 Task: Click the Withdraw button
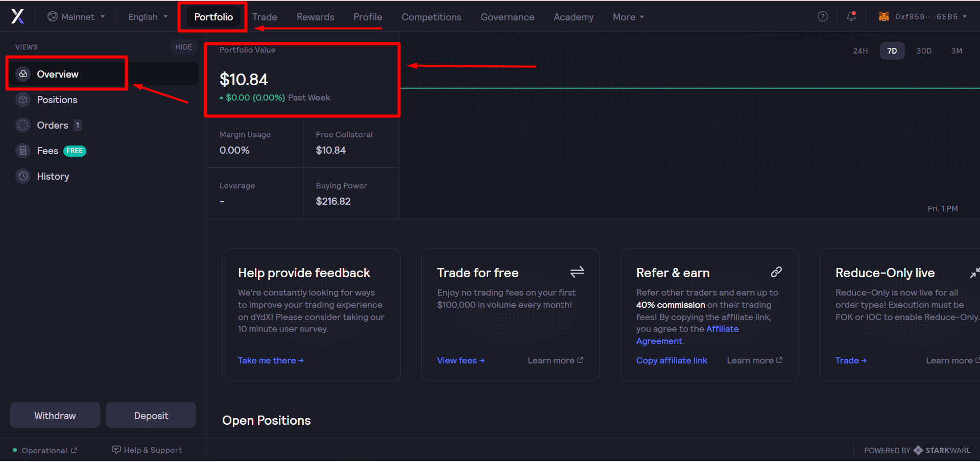(x=55, y=415)
